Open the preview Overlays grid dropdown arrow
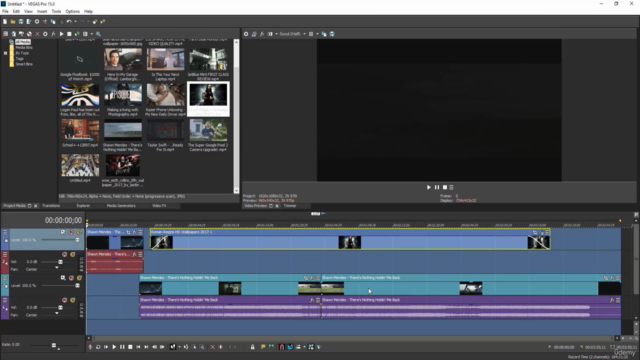Image resolution: width=640 pixels, height=360 pixels. [x=317, y=34]
